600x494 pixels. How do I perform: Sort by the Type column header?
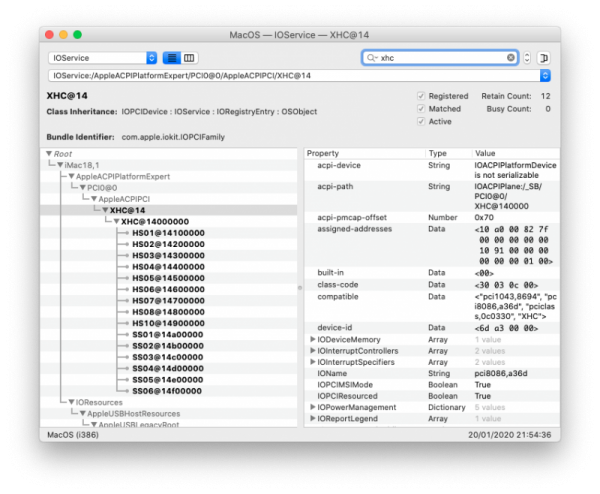tap(448, 153)
